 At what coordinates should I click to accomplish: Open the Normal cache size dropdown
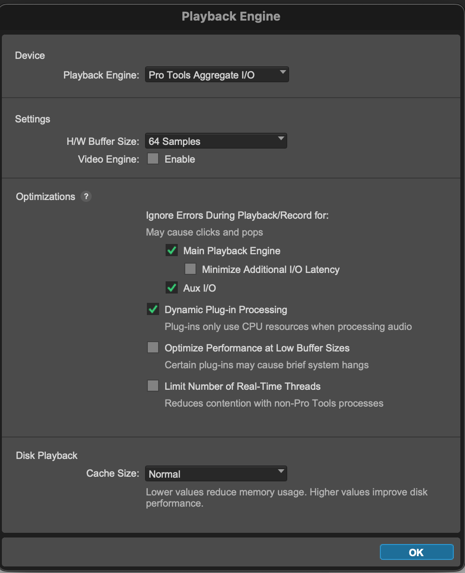(x=216, y=474)
